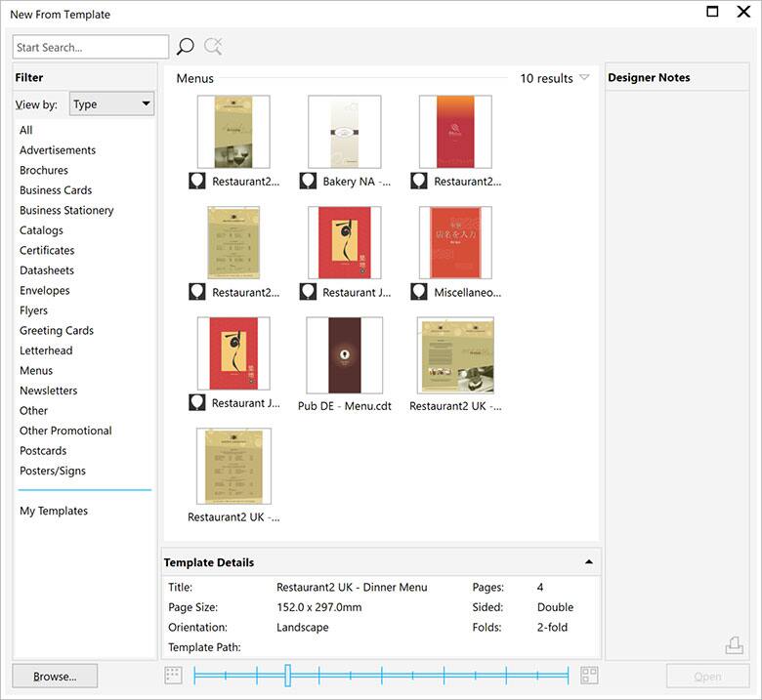The width and height of the screenshot is (762, 700).
Task: Click the Start Search input field
Action: (x=91, y=47)
